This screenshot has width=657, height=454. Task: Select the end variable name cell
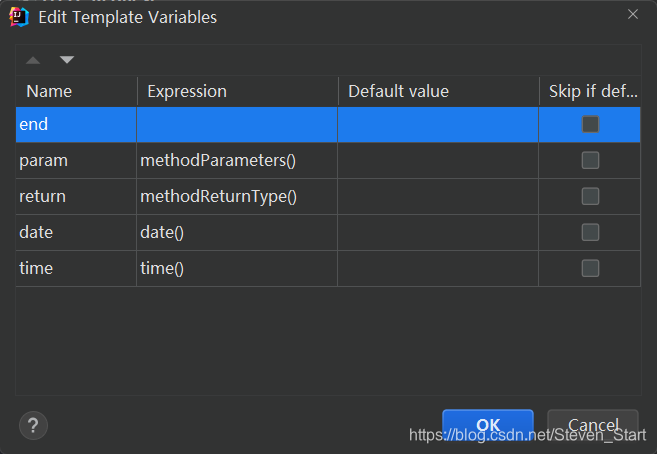click(76, 124)
